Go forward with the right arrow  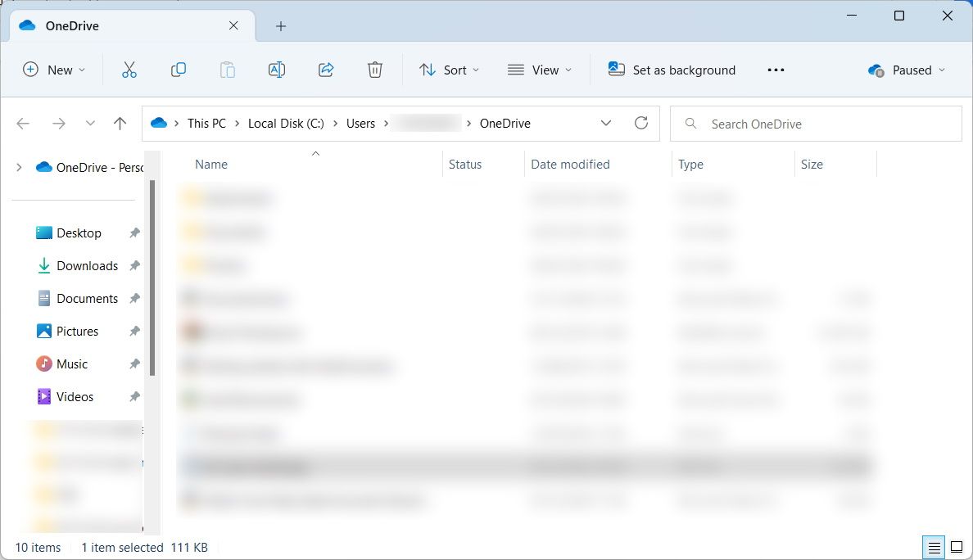[x=59, y=124]
